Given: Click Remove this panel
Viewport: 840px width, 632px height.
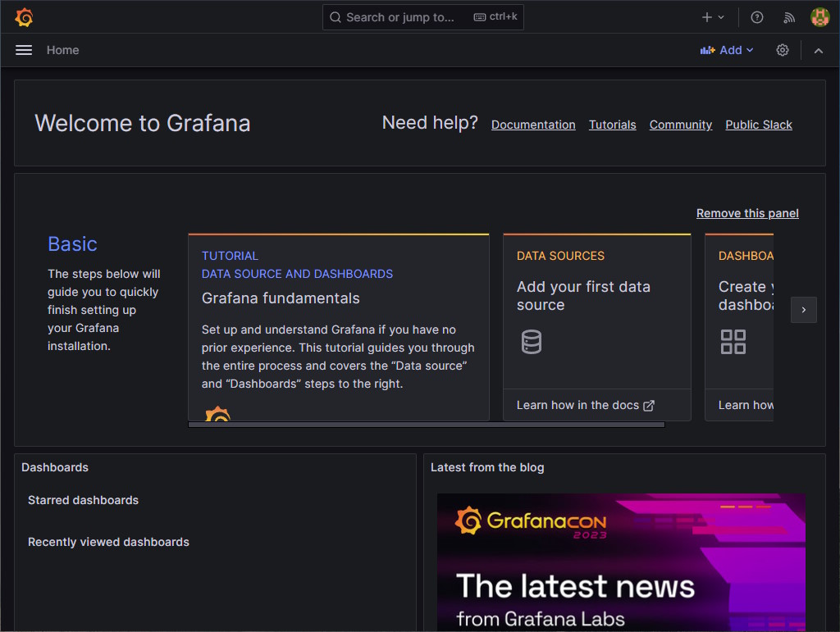Looking at the screenshot, I should (746, 213).
